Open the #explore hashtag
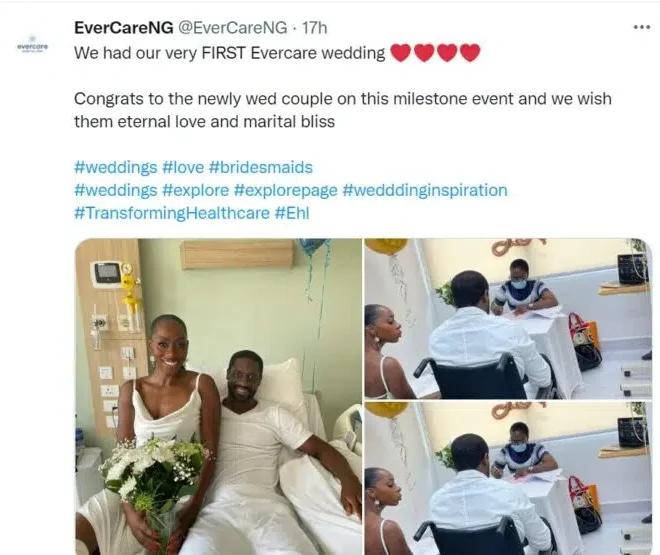 point(196,190)
